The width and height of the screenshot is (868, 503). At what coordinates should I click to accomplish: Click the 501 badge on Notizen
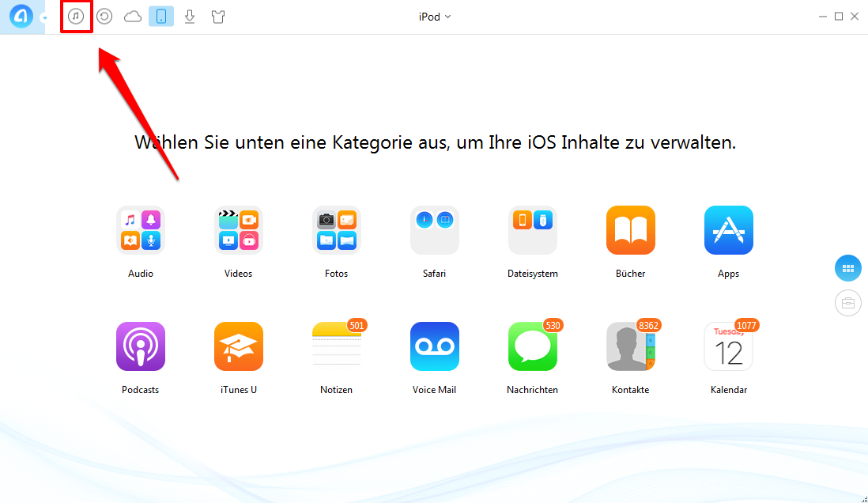[357, 326]
